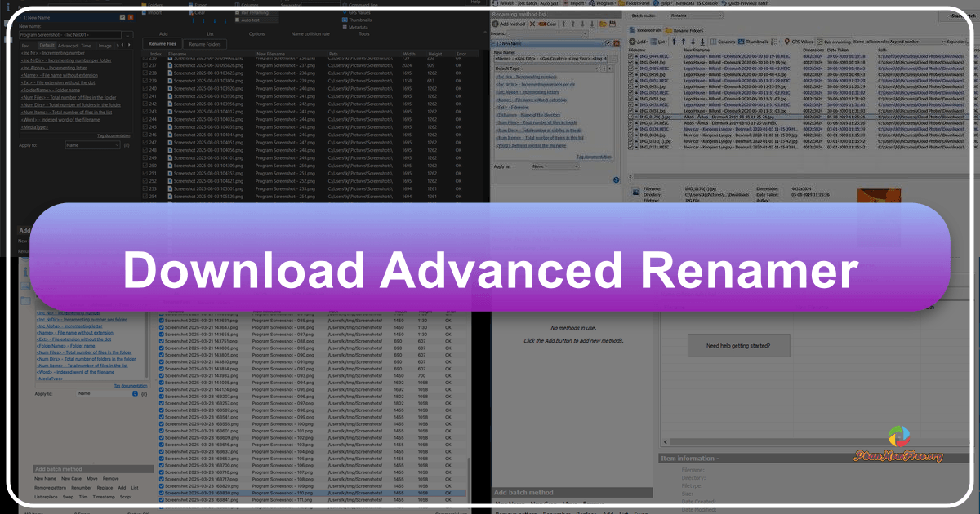Open the JS Console

(707, 3)
